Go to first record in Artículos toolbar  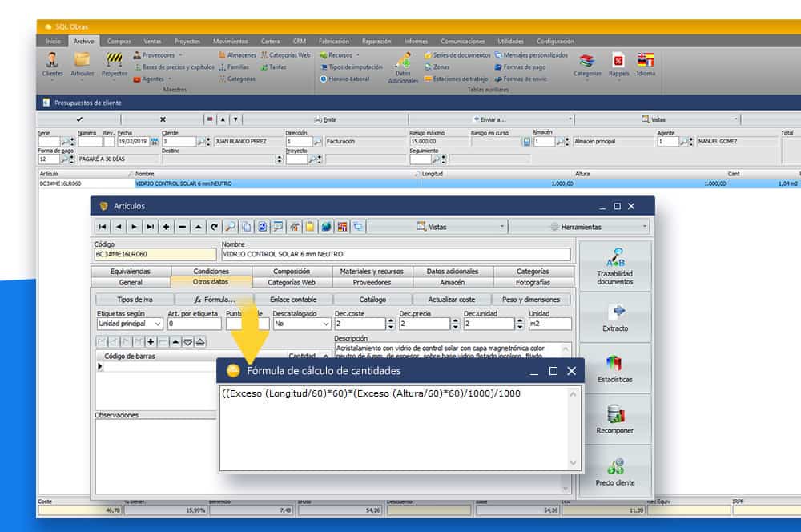(103, 227)
